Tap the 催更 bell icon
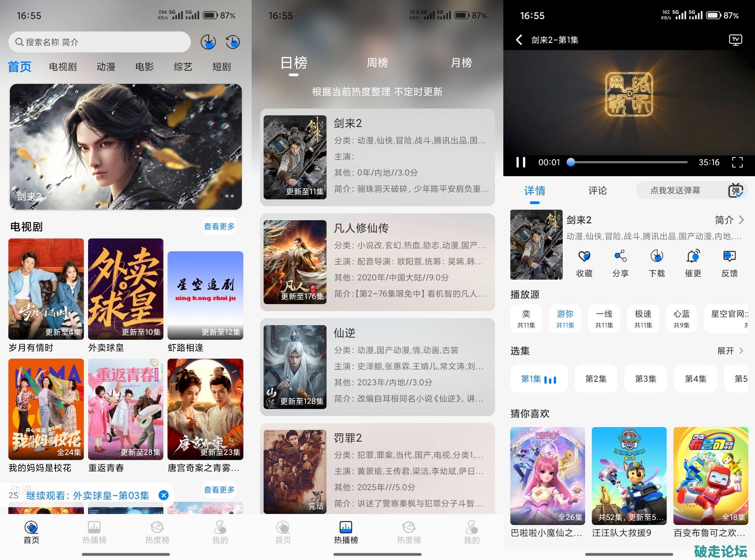The height and width of the screenshot is (560, 755). click(x=693, y=256)
